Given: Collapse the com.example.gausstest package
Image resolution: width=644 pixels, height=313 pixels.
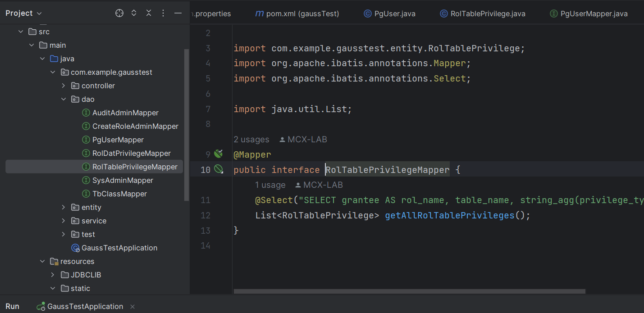Looking at the screenshot, I should (x=53, y=72).
